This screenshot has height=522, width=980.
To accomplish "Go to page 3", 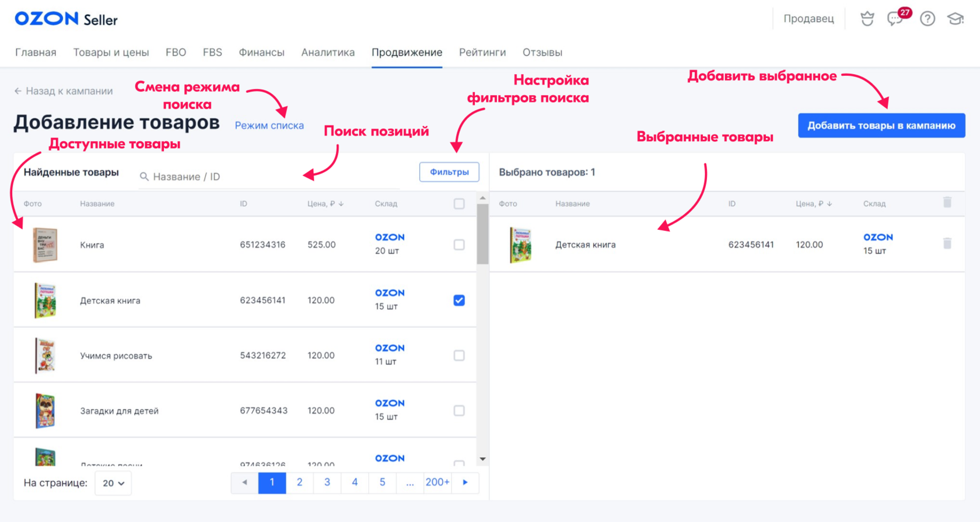I will (327, 482).
